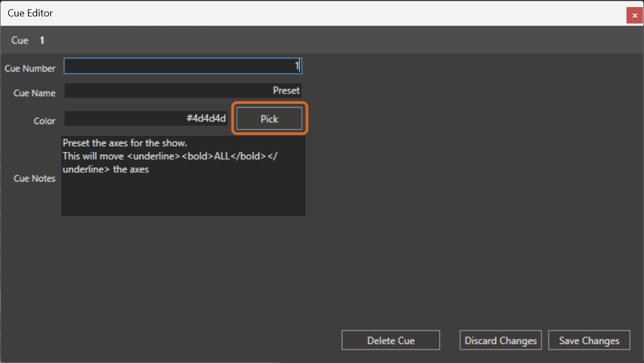644x363 pixels.
Task: Click the Cue 1 header text
Action: click(x=28, y=40)
